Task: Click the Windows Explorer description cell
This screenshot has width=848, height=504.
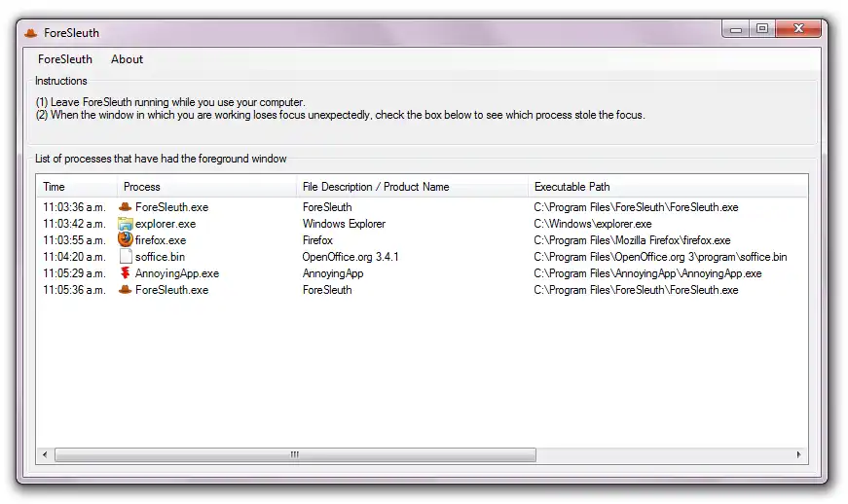Action: (344, 224)
